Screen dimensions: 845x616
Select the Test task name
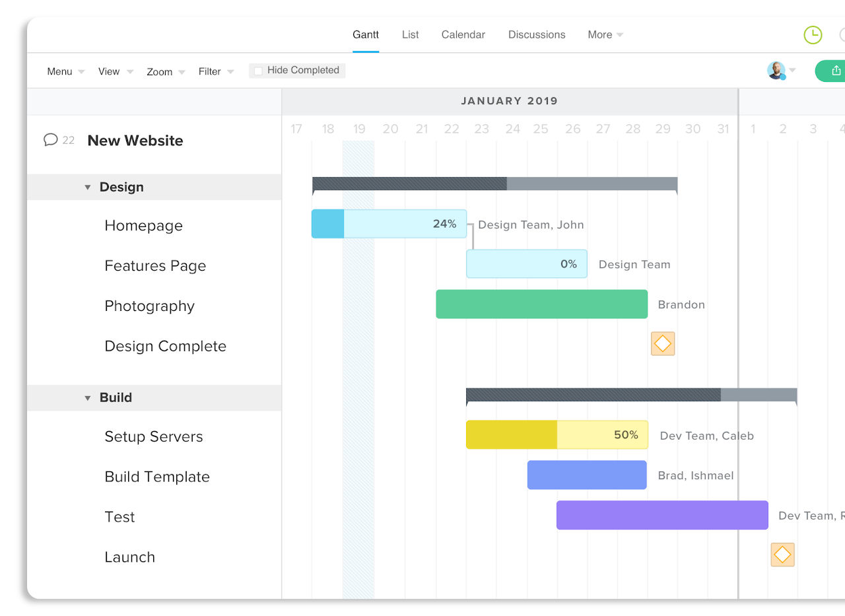click(x=119, y=518)
